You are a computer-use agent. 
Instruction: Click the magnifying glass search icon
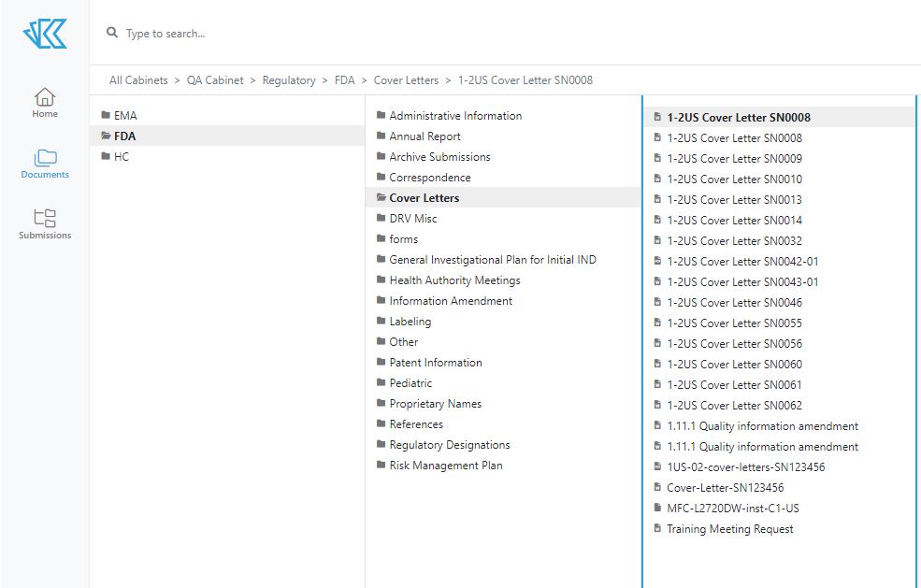coord(112,31)
